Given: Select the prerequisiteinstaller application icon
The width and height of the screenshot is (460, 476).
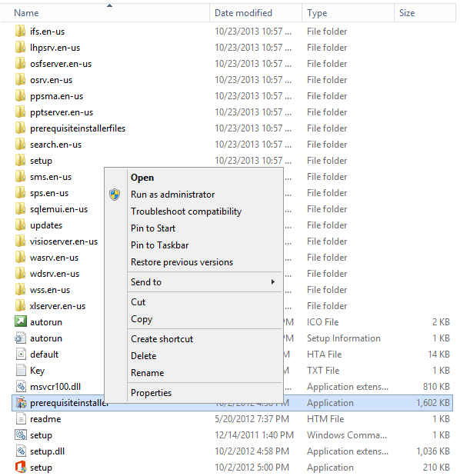Looking at the screenshot, I should (x=21, y=403).
